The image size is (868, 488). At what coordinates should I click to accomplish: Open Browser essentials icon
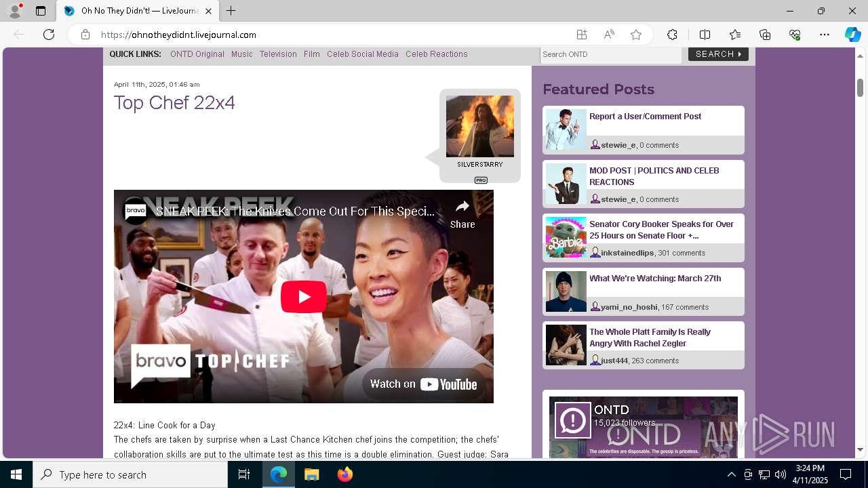click(795, 35)
